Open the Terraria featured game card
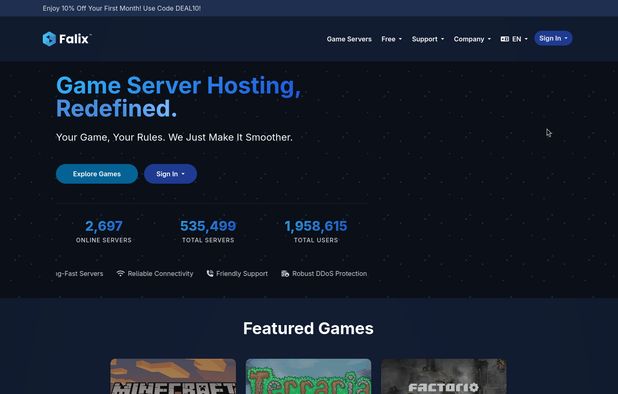Viewport: 618px width, 394px height. tap(308, 376)
